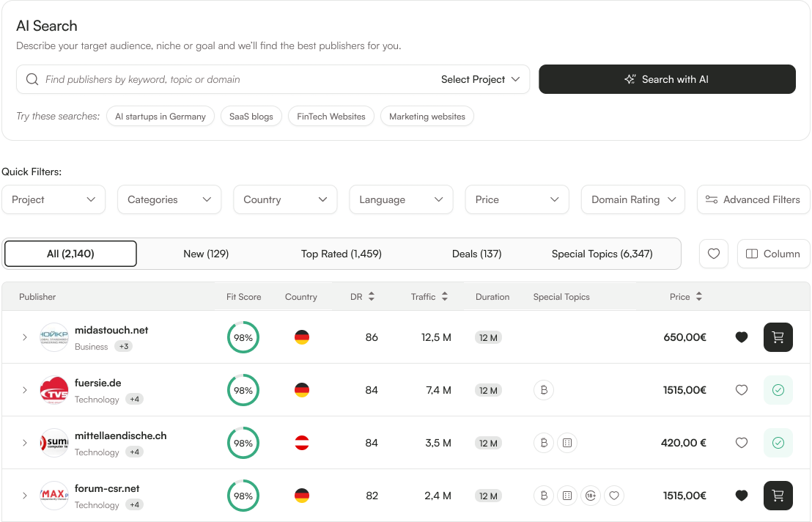Click Search with AI button

click(667, 79)
